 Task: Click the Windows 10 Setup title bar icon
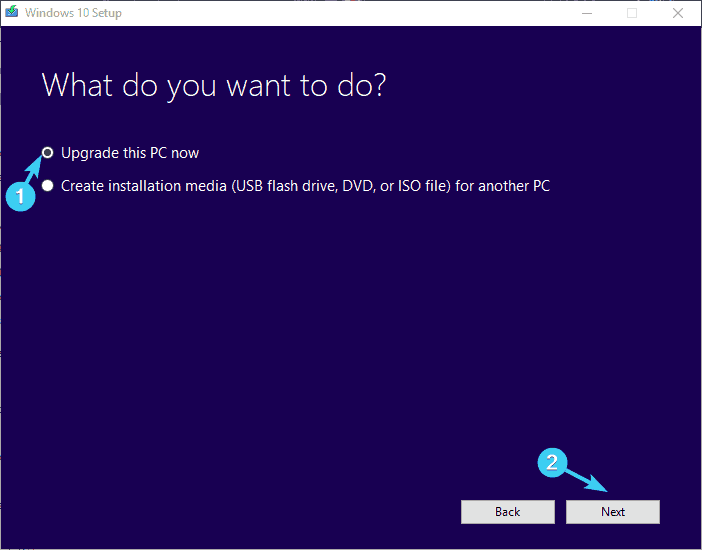11,12
